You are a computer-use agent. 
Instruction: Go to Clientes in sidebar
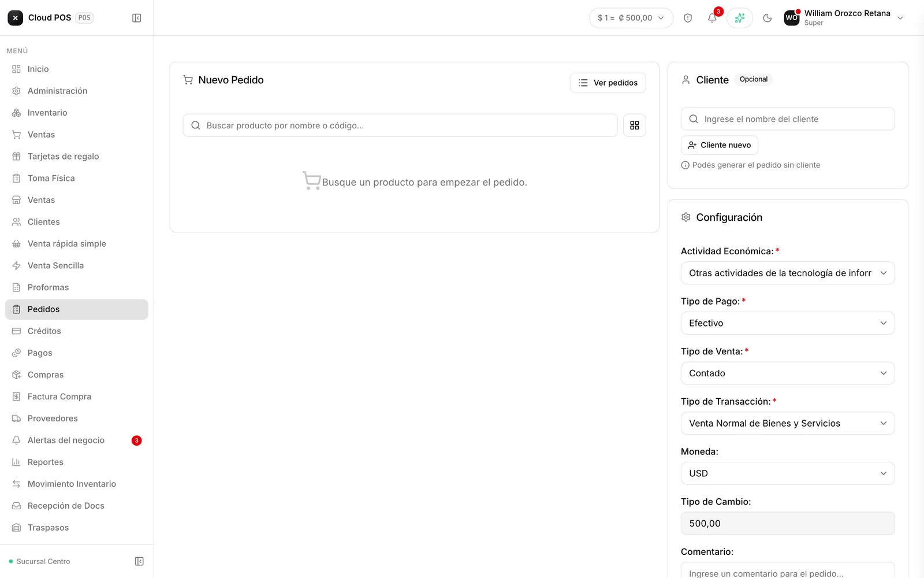click(77, 222)
